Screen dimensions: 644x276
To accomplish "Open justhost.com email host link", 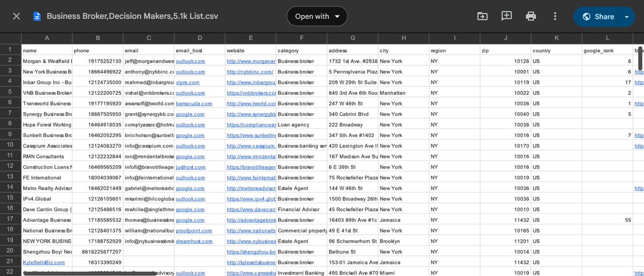I will click(191, 167).
